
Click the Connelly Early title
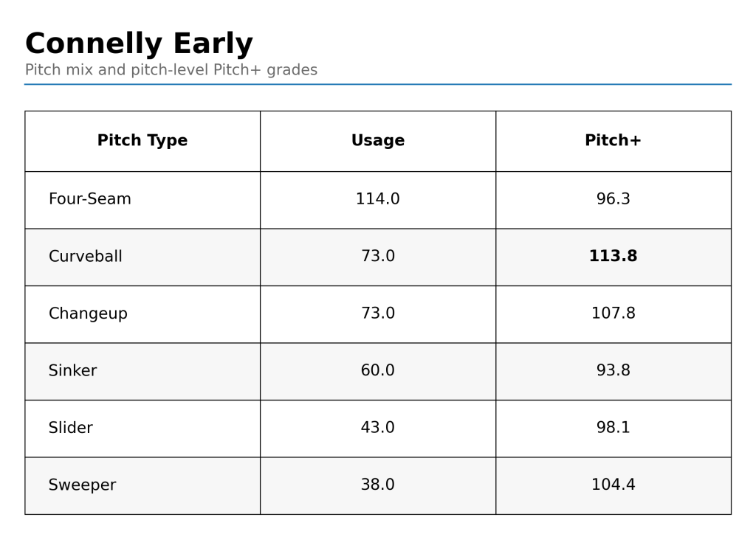point(139,44)
